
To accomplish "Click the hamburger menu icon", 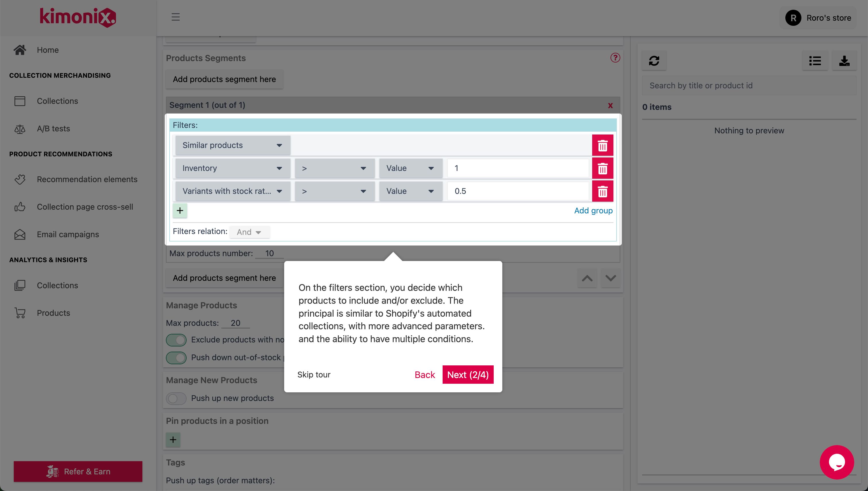I will tap(175, 17).
